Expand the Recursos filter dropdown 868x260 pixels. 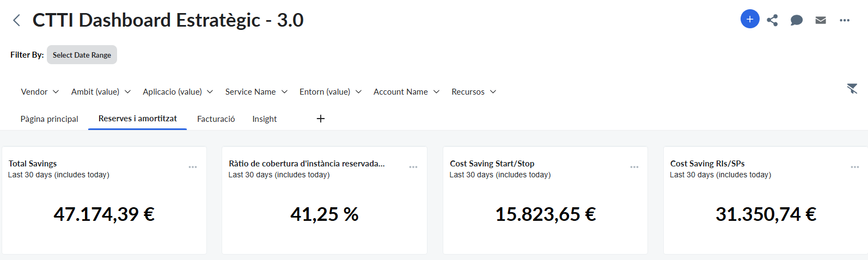pyautogui.click(x=474, y=92)
